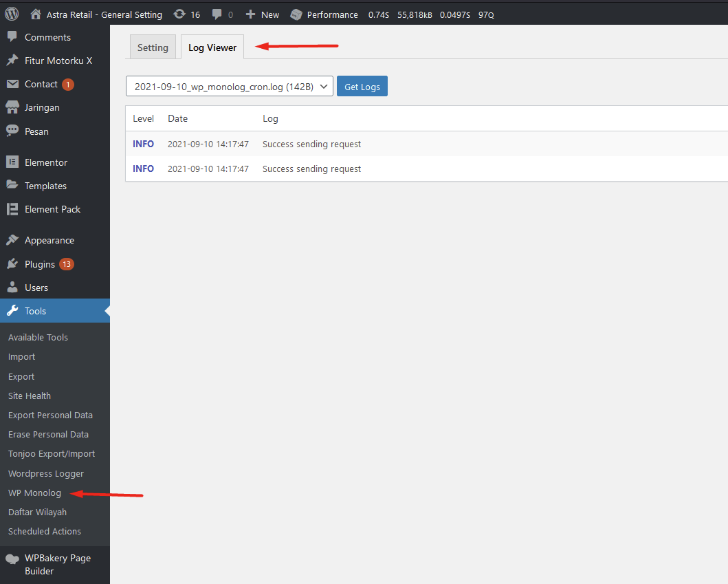Click the Level column header
Viewport: 728px width, 584px height.
(143, 118)
